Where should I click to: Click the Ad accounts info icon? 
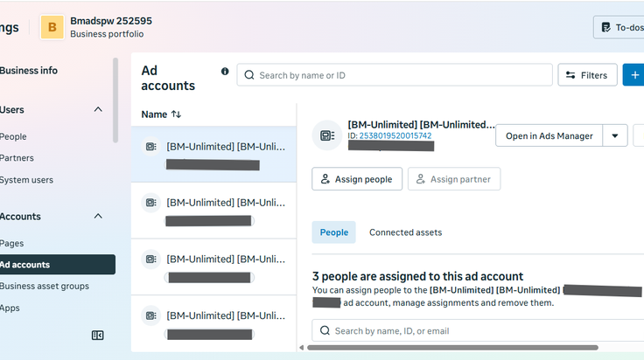coord(225,72)
